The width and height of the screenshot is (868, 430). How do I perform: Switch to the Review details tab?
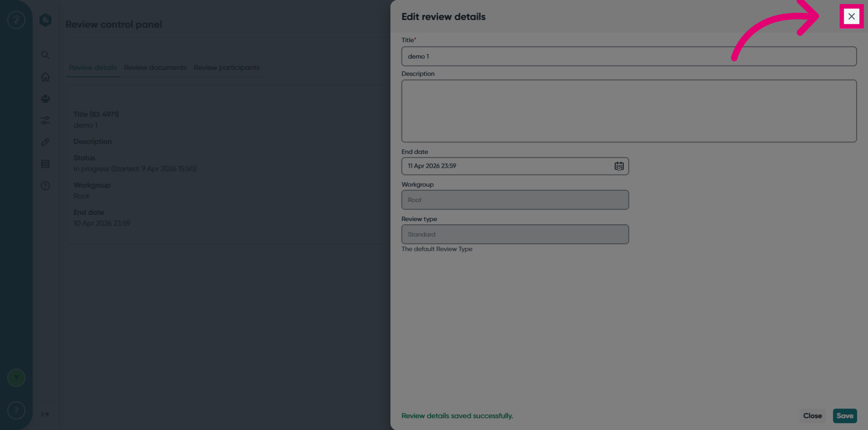tap(93, 67)
